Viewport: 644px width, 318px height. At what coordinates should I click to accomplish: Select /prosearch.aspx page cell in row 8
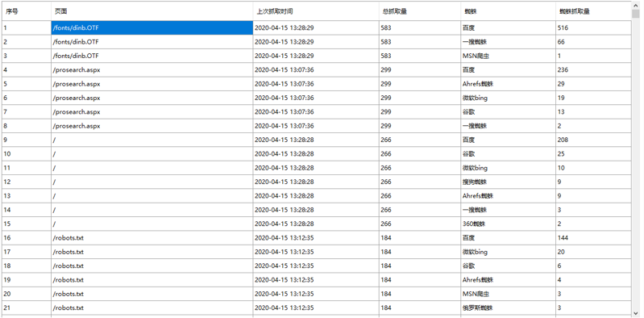tap(152, 126)
